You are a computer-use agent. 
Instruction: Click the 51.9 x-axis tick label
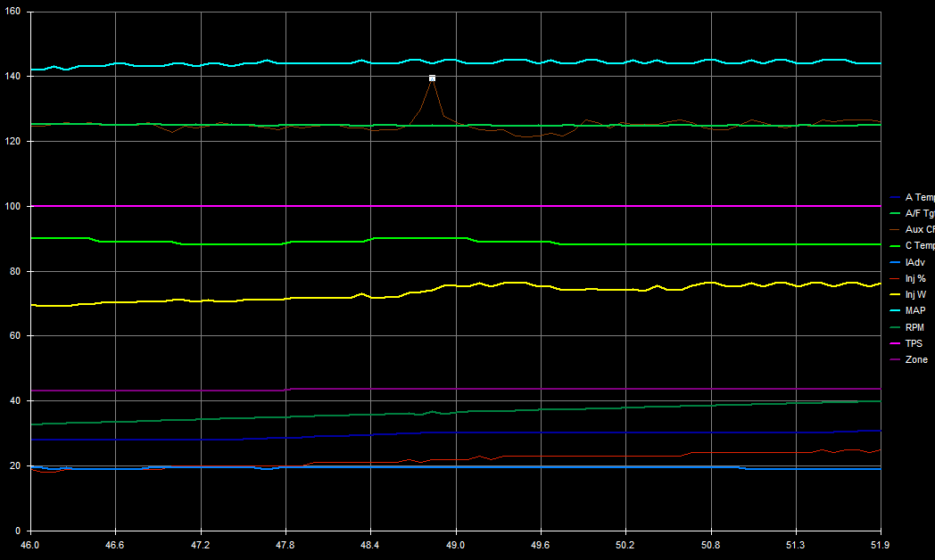point(881,545)
